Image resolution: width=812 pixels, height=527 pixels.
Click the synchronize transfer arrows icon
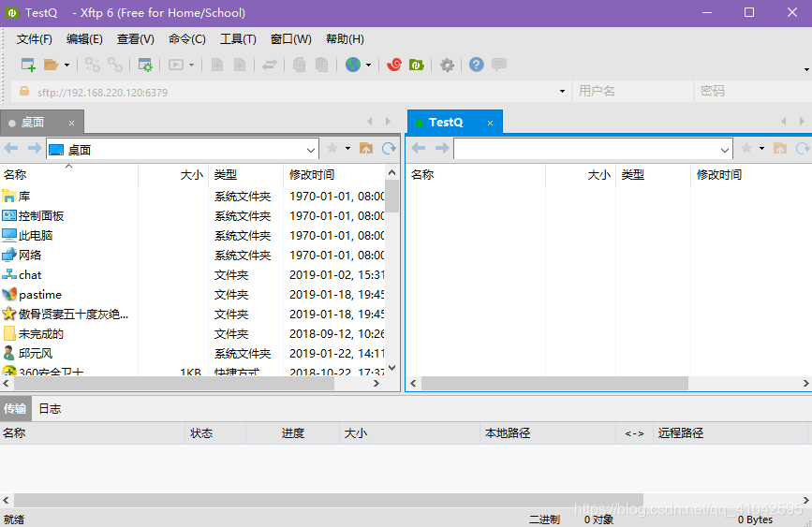coord(270,65)
